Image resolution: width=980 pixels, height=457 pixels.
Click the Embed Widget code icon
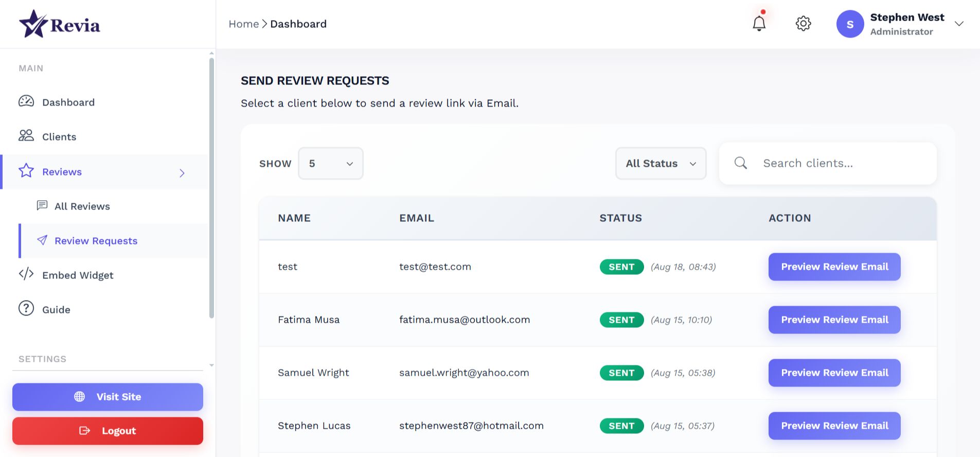tap(26, 274)
